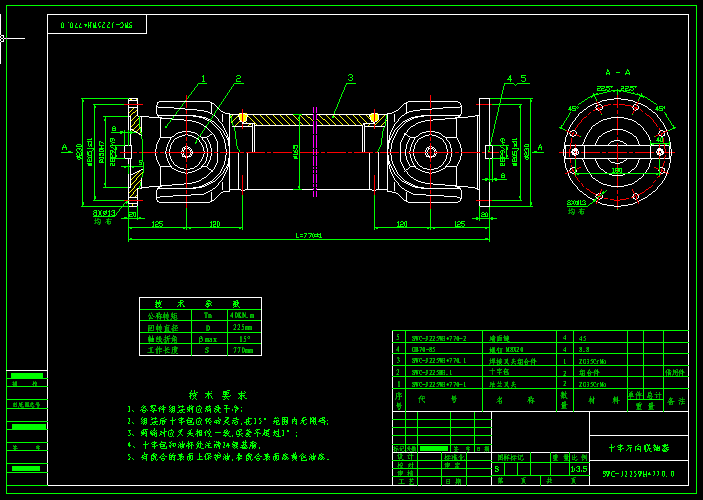The image size is (703, 500).
Task: Select the scale value 1:3.5
Action: (x=579, y=469)
